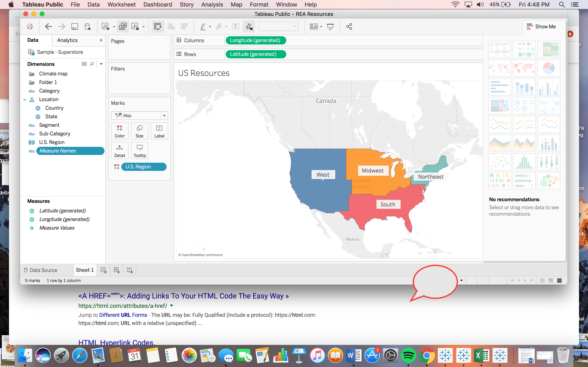Open the Fit dropdown in the toolbar
588x367 pixels.
tap(321, 26)
